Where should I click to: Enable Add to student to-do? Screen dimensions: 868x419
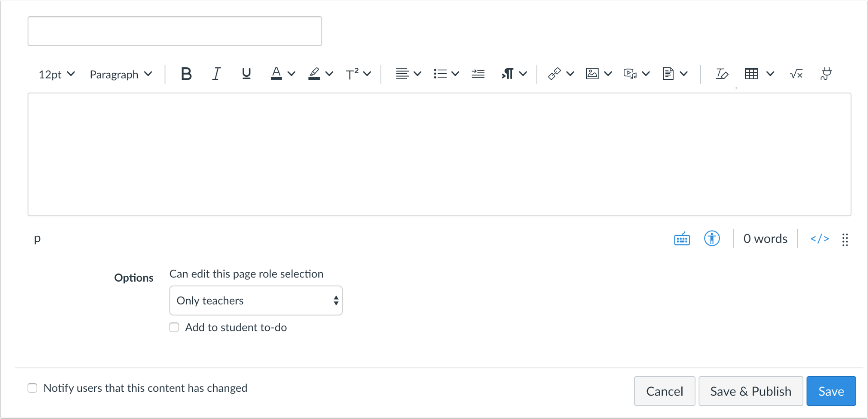click(x=174, y=327)
